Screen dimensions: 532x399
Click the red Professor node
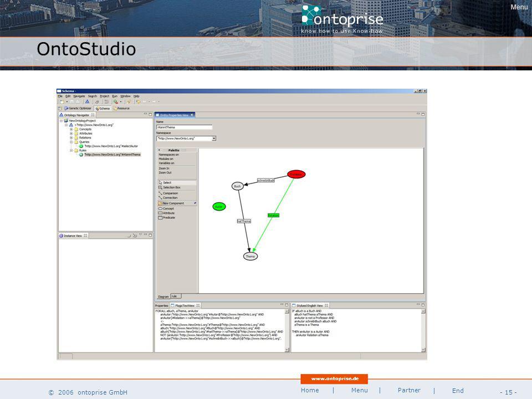(x=296, y=175)
